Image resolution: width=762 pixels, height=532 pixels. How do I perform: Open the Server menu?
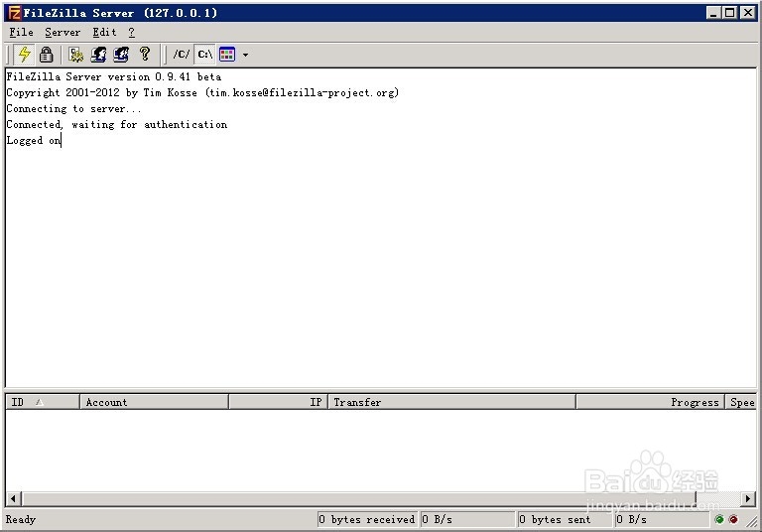click(63, 32)
